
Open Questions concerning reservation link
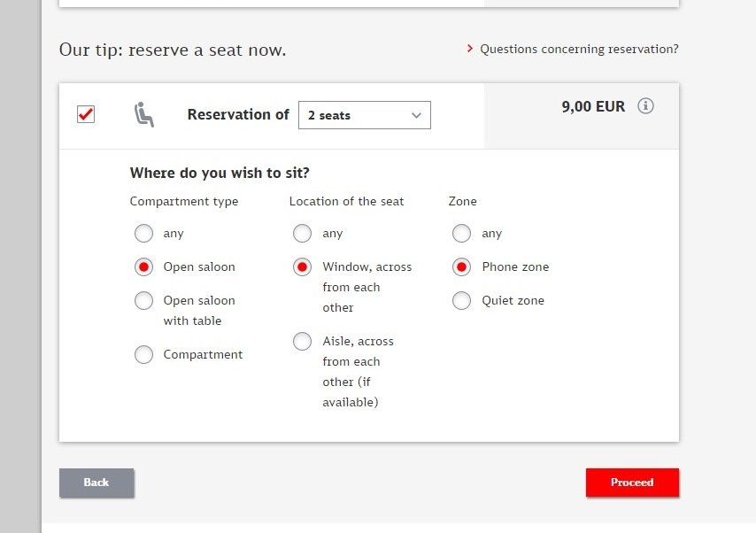(x=579, y=50)
